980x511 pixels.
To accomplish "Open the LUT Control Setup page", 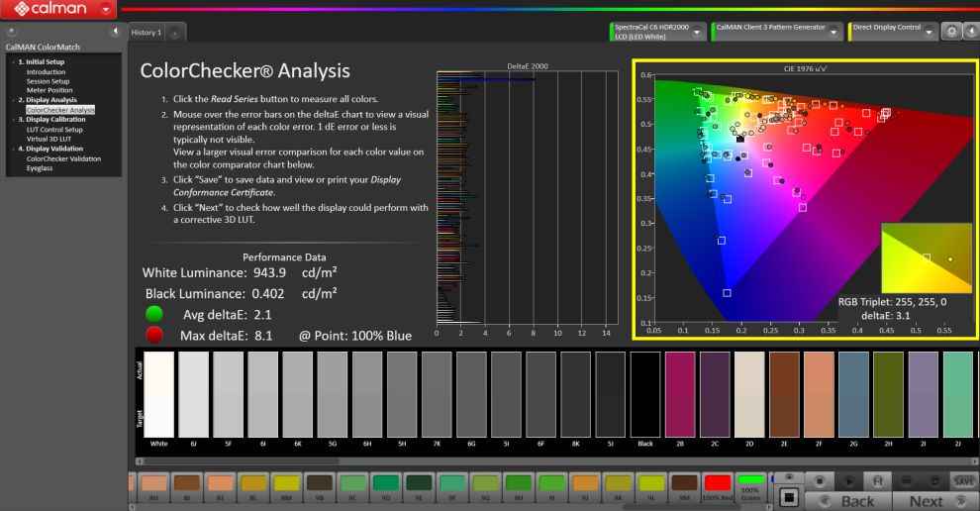I will pyautogui.click(x=54, y=130).
